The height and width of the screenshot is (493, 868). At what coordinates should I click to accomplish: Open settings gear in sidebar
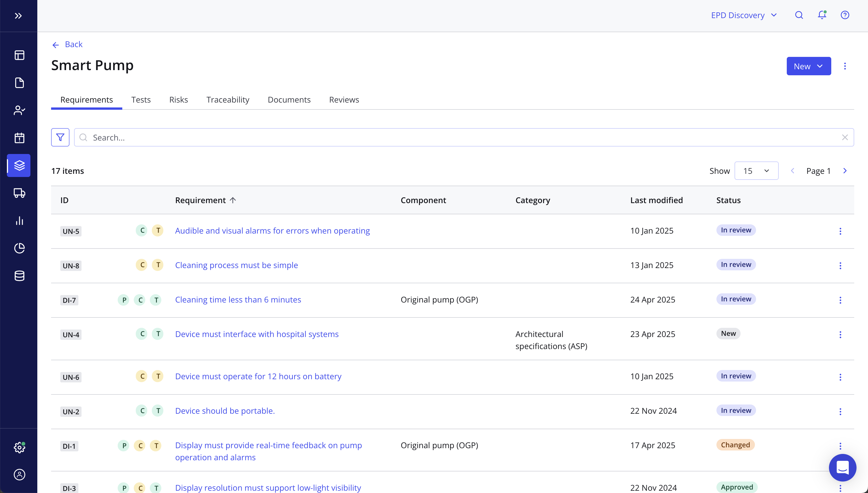(19, 447)
